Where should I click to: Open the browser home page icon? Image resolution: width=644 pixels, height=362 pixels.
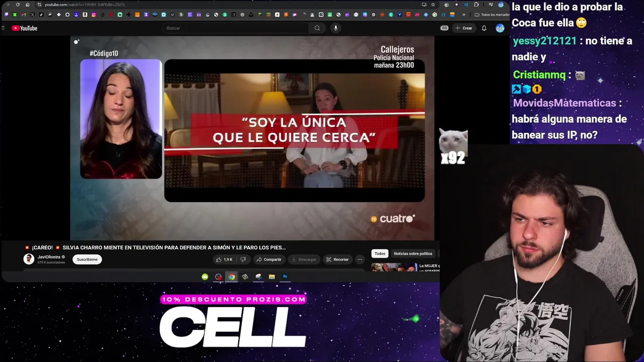(x=27, y=5)
